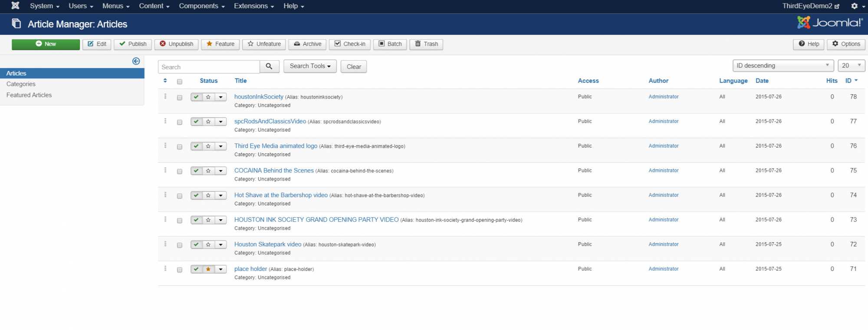Click status checkmark for place holder article
The image size is (868, 330).
click(196, 269)
